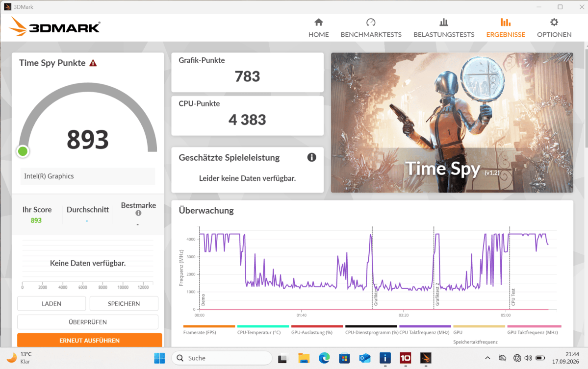Toggle GPU Taktfrequenz (MHz) legend entry
Screen dimensions: 588x369
[533, 330]
